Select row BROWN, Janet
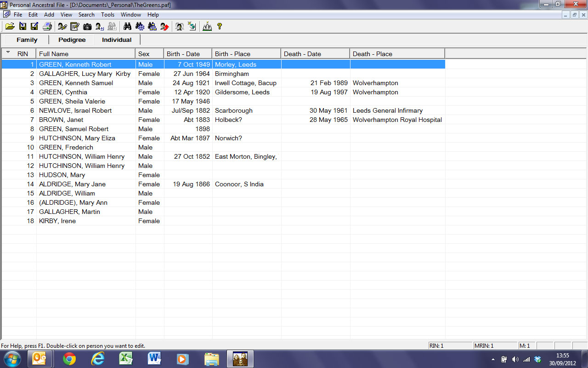 pyautogui.click(x=223, y=120)
